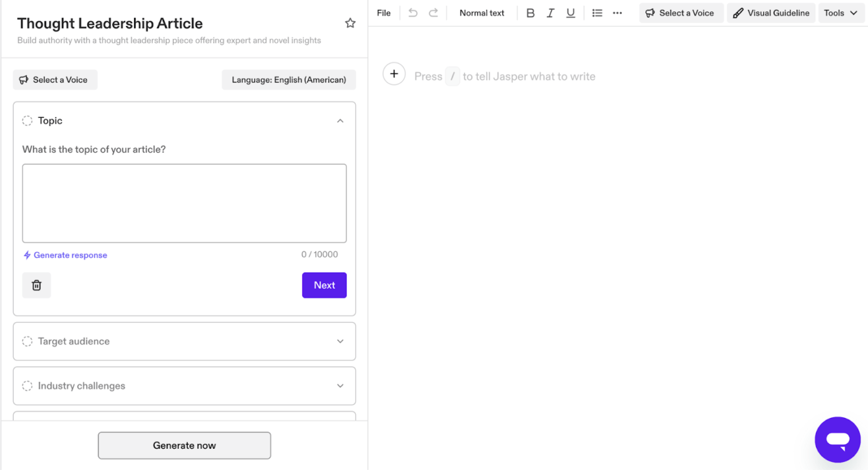
Task: Toggle italic formatting
Action: pyautogui.click(x=551, y=13)
